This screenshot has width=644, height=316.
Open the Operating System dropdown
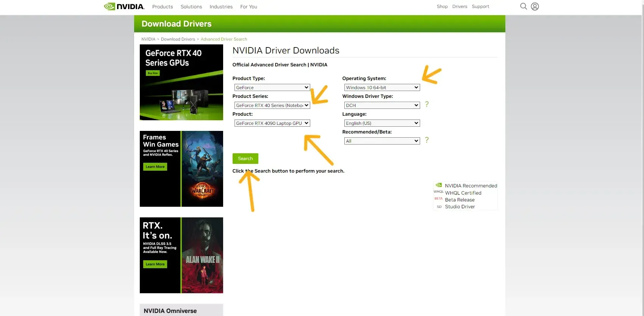pyautogui.click(x=382, y=88)
